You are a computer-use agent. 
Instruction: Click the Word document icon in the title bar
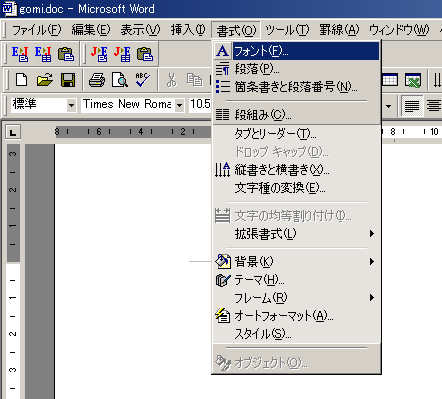pos(9,9)
